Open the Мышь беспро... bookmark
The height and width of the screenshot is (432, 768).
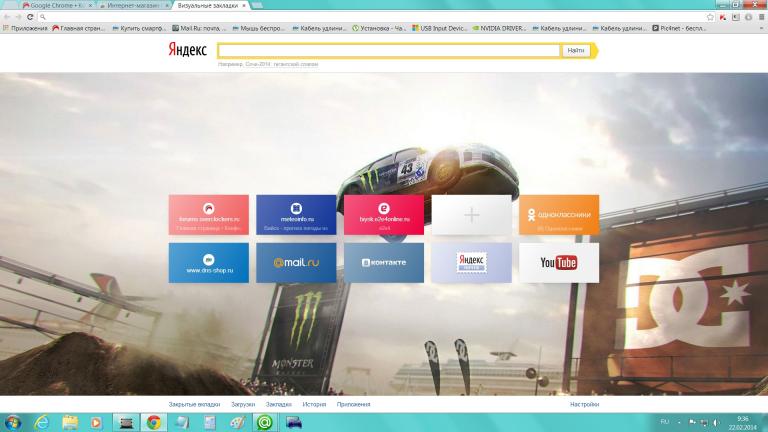[258, 28]
